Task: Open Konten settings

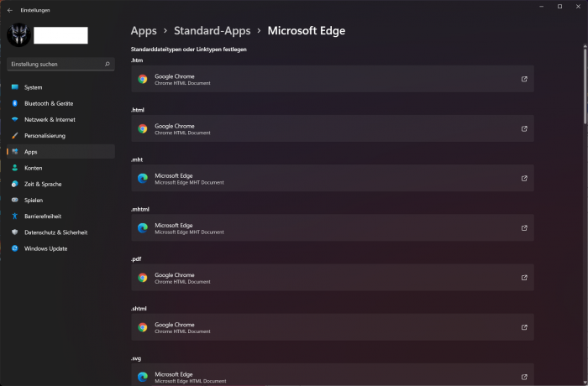Action: (60, 168)
